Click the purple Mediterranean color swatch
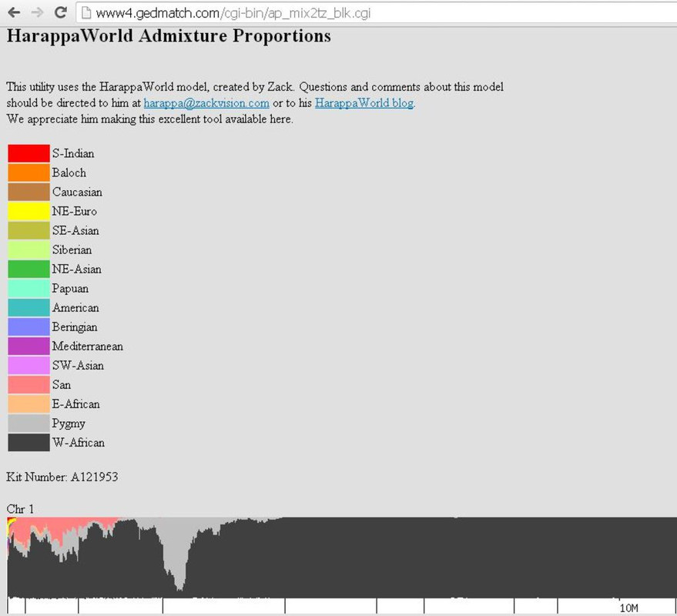The width and height of the screenshot is (677, 616). pos(29,346)
